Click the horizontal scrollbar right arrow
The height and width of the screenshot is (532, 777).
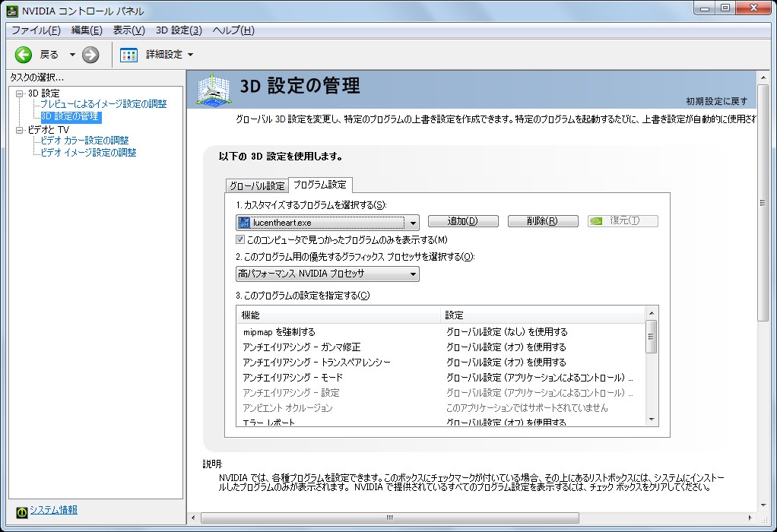pos(750,518)
